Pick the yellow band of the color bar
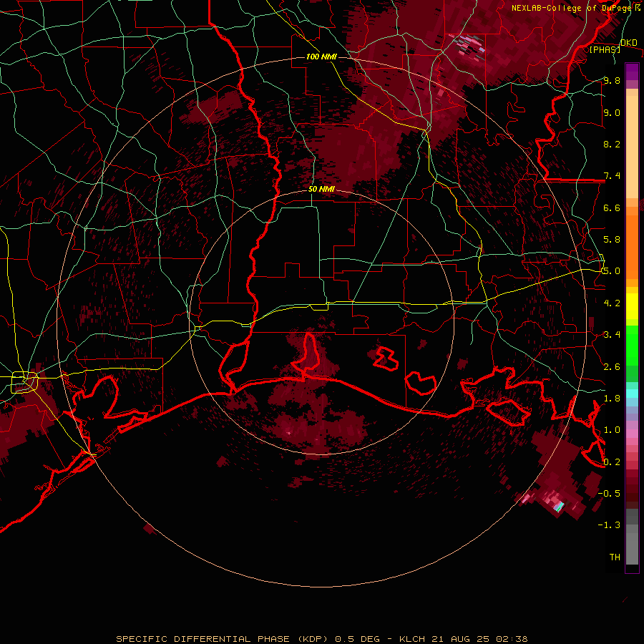Screen dimensions: 644x644 click(x=632, y=306)
